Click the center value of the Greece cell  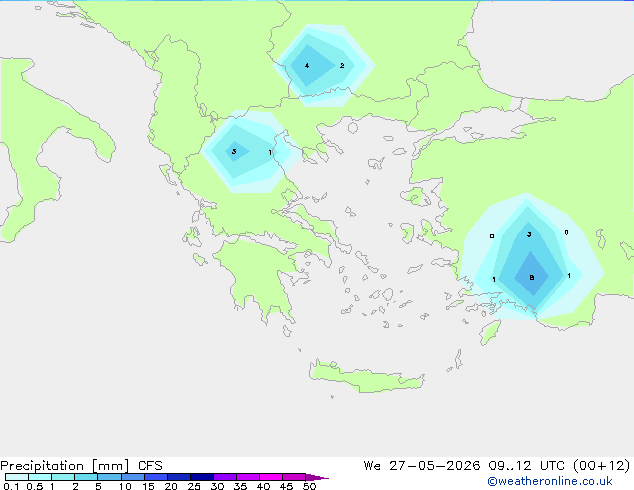point(234,152)
